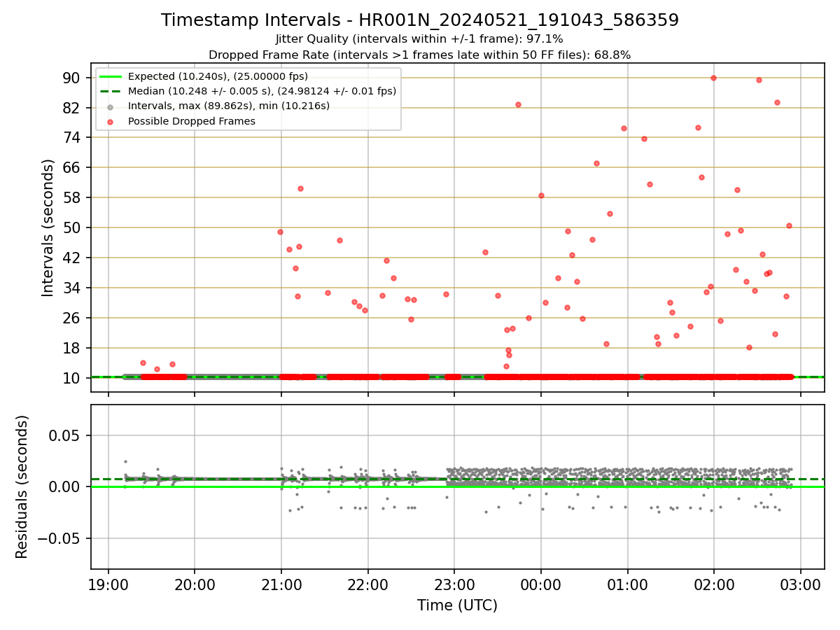Click the 01:00 time axis label
The width and height of the screenshot is (840, 630).
[x=628, y=585]
